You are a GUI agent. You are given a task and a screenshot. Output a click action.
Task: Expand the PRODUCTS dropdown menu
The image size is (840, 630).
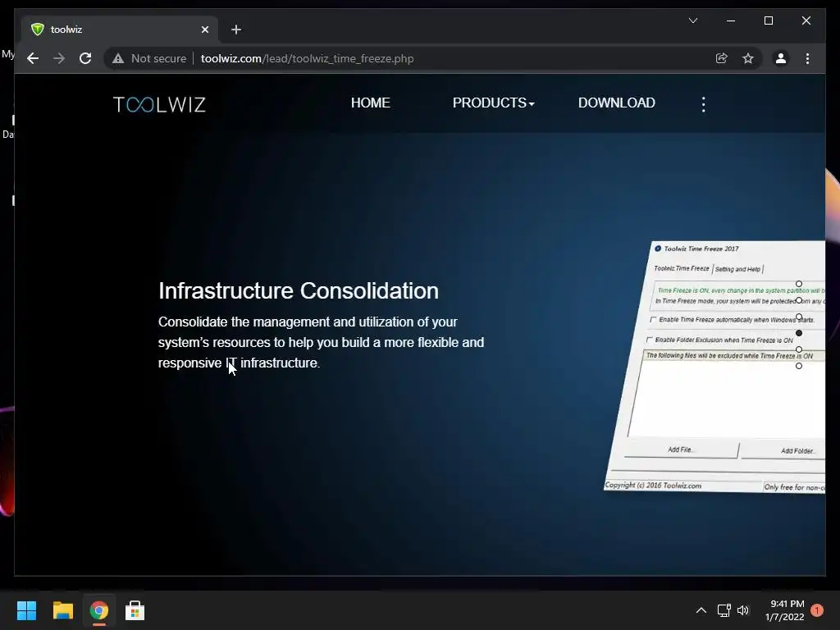point(493,103)
